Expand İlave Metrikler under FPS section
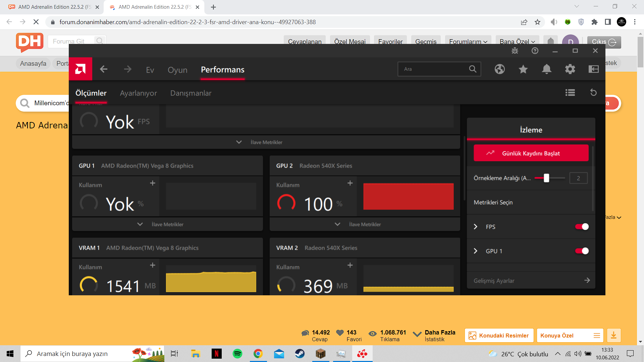644x362 pixels. point(266,142)
